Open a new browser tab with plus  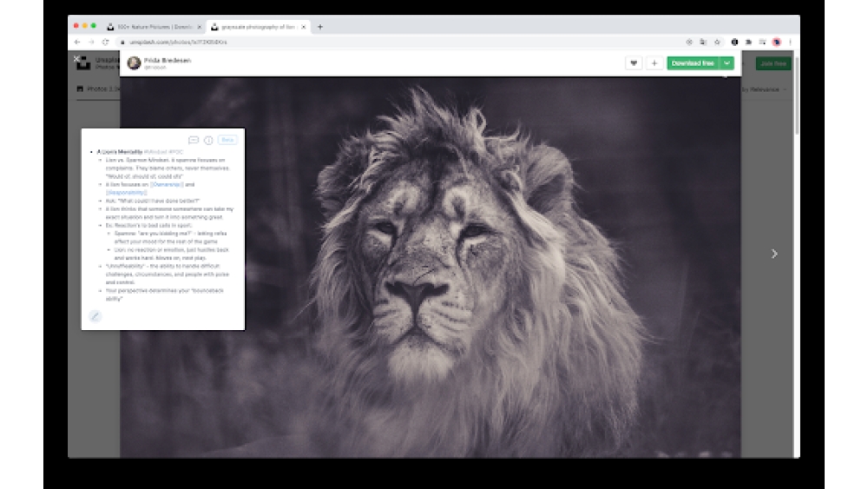point(320,27)
